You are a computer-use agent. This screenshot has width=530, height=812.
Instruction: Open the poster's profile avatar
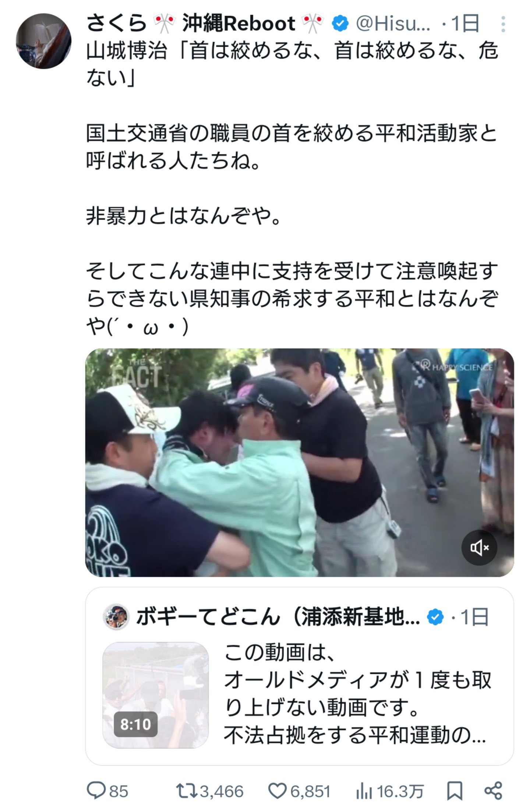pyautogui.click(x=43, y=41)
